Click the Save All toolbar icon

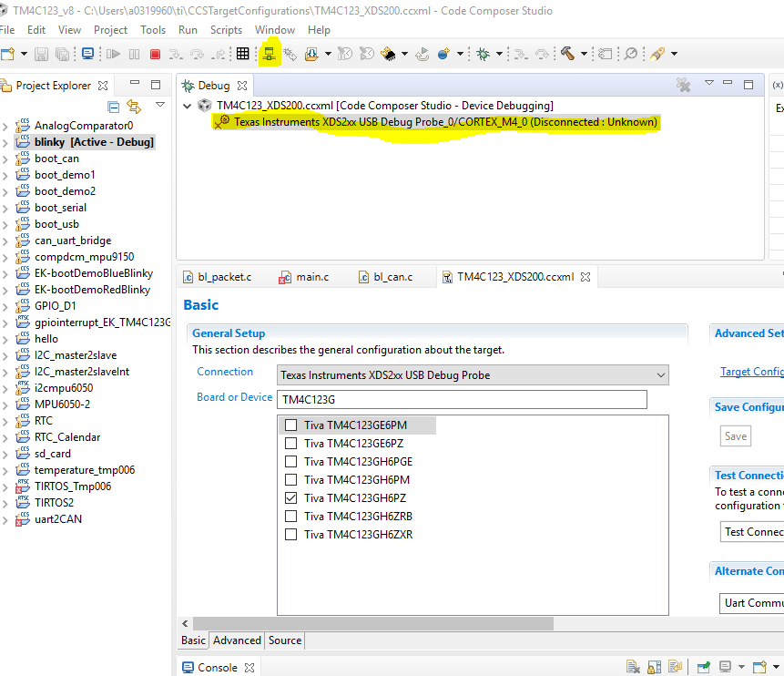tap(63, 54)
